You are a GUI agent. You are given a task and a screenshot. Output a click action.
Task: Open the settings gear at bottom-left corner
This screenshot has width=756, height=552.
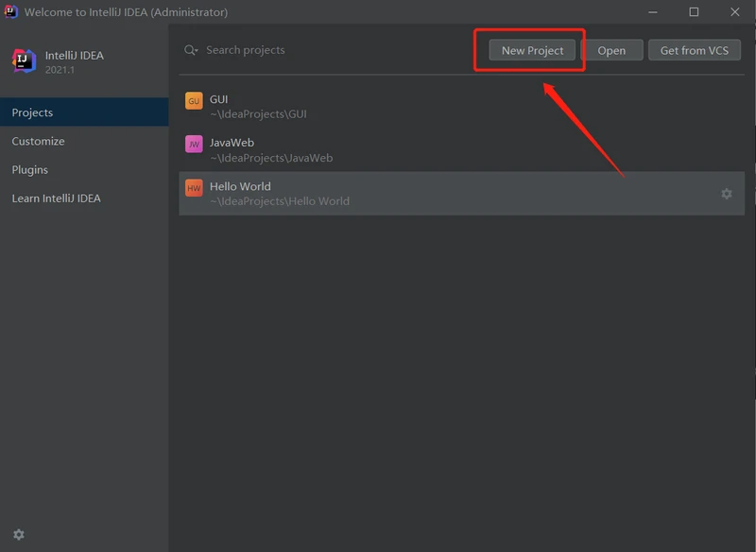click(19, 535)
